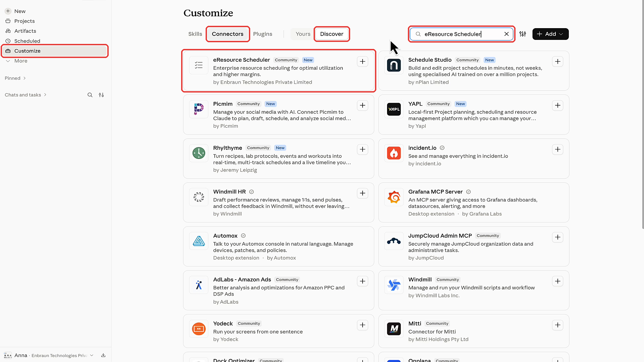Click the Grafana MCP Server verified badge

click(x=469, y=192)
